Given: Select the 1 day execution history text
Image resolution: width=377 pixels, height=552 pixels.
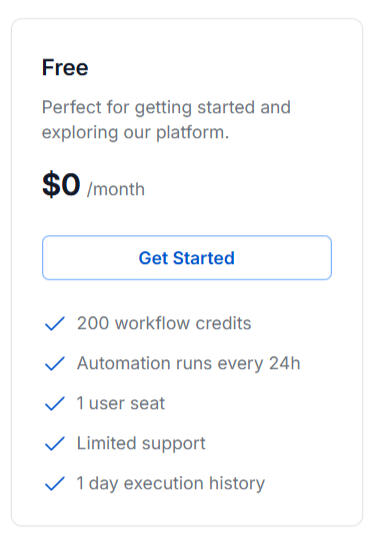Looking at the screenshot, I should (171, 484).
